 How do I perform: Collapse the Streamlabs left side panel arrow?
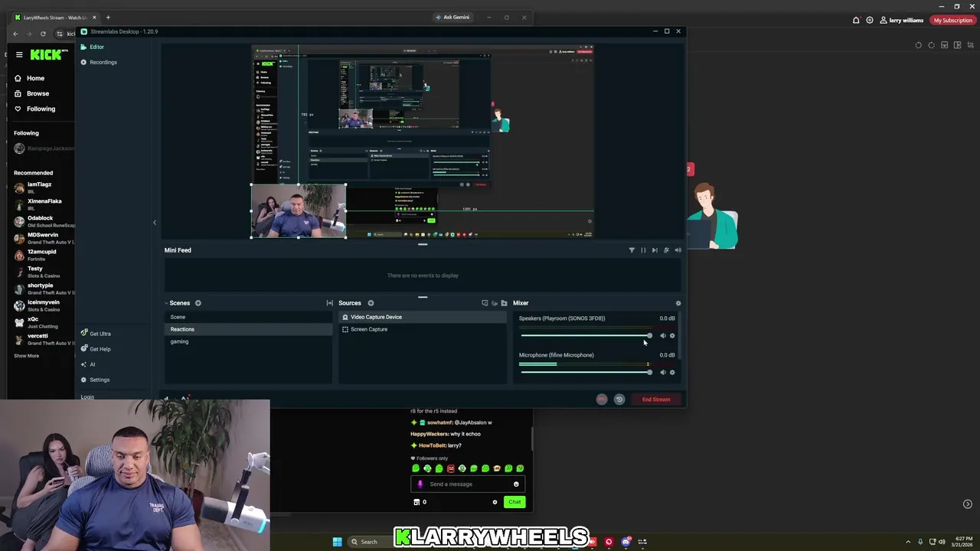click(x=155, y=223)
